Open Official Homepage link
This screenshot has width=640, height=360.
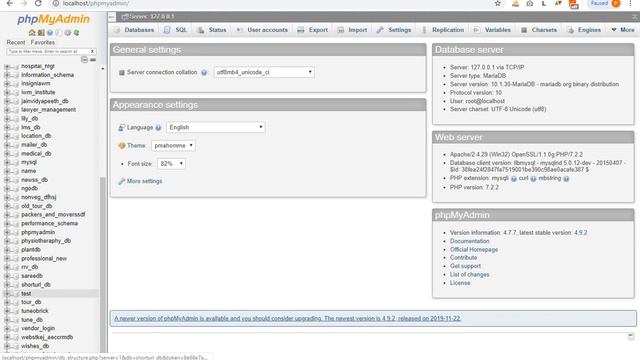pos(474,249)
